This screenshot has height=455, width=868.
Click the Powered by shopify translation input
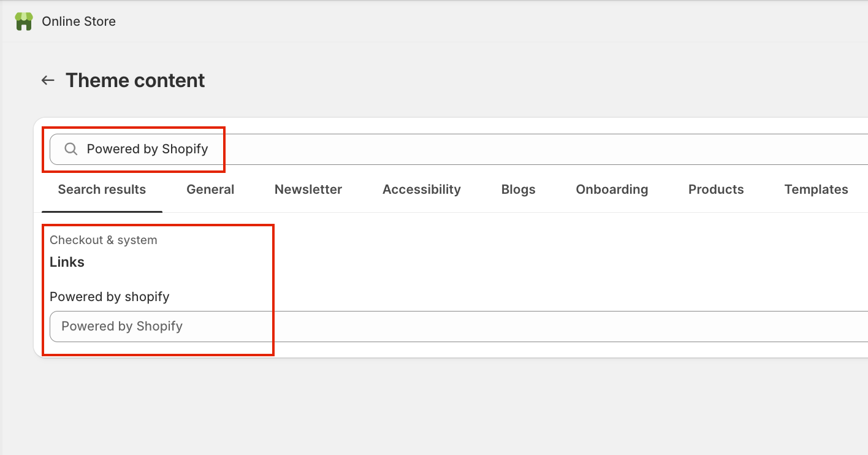point(459,326)
